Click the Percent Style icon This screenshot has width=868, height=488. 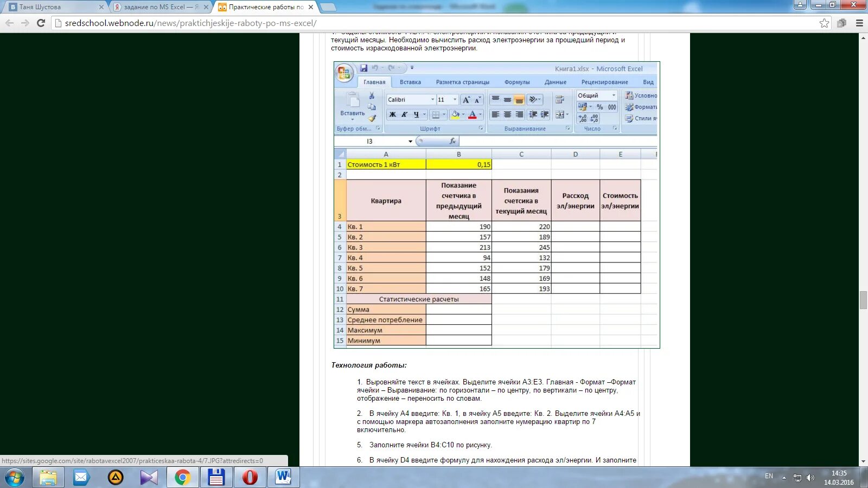[600, 107]
